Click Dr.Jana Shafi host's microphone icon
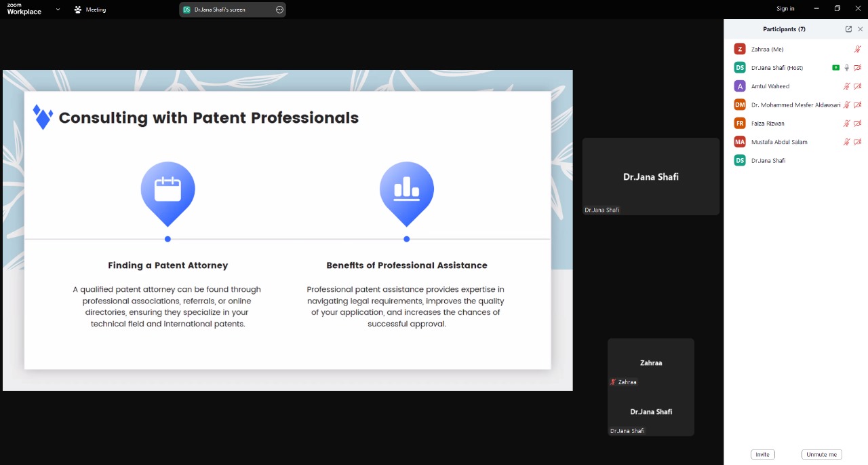 [x=846, y=68]
